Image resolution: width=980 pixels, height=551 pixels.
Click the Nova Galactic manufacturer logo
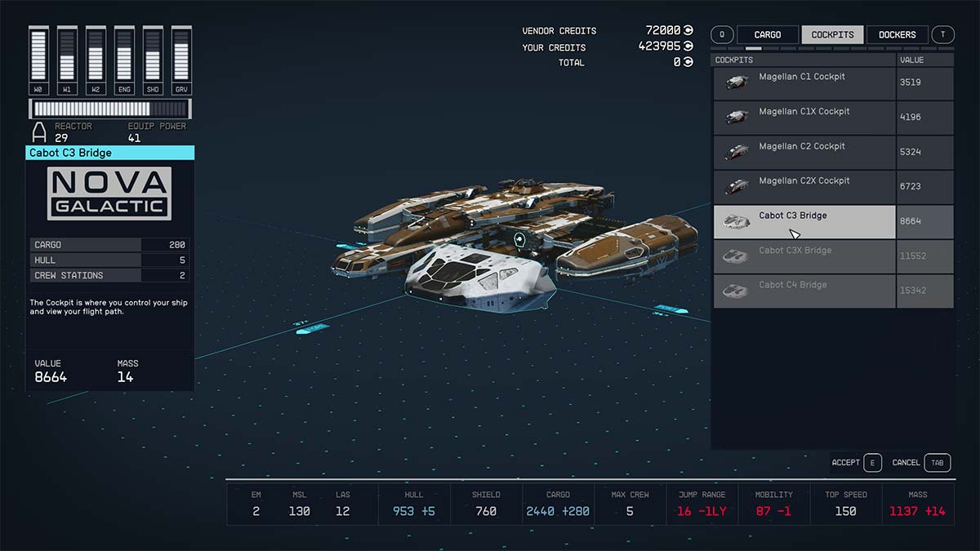point(110,194)
